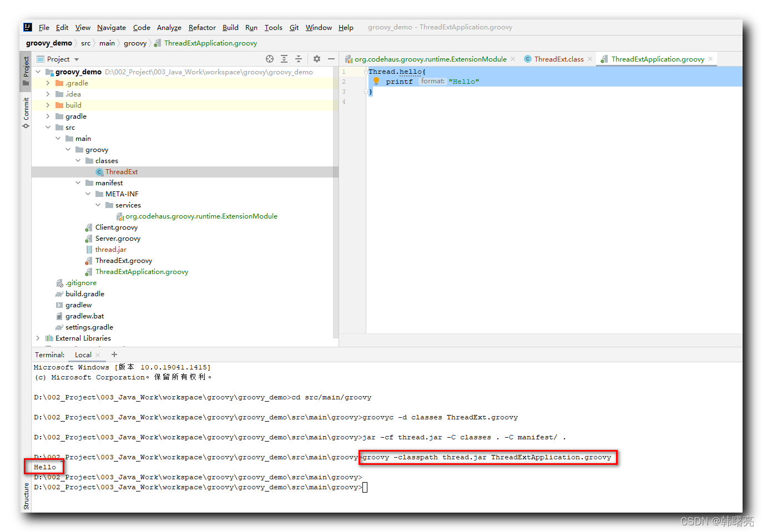This screenshot has width=762, height=532.
Task: Click the intention lightbulb icon in editor
Action: [x=376, y=81]
